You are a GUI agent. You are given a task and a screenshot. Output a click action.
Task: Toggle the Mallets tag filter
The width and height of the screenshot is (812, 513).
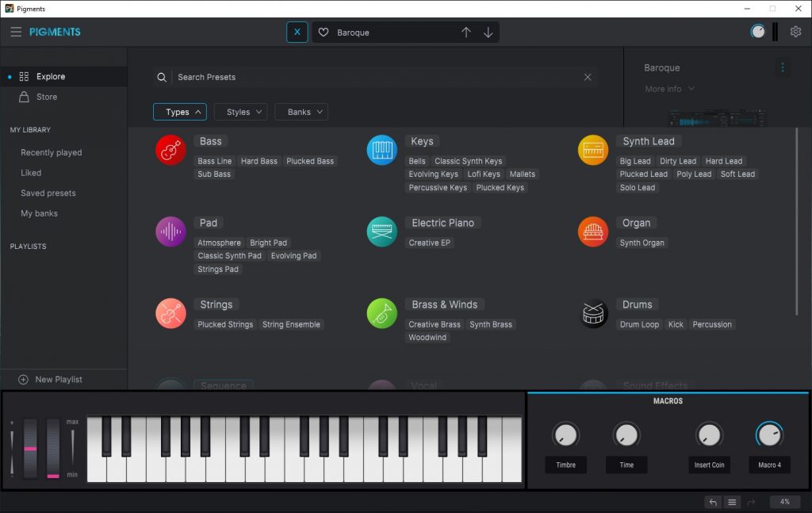click(x=523, y=174)
